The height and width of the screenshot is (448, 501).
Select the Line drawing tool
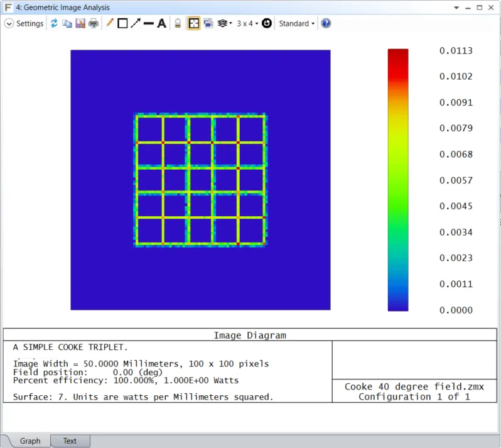[149, 23]
